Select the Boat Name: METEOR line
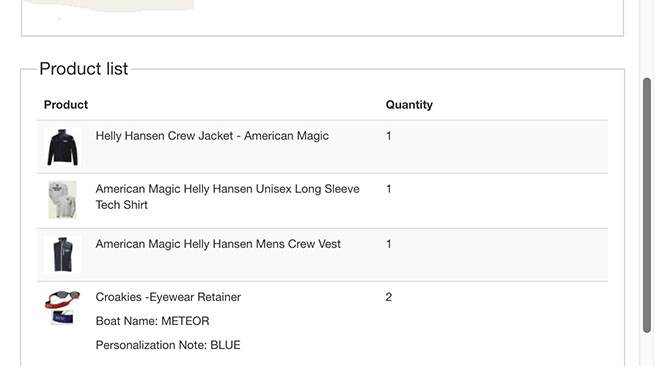The height and width of the screenshot is (371, 657). click(153, 321)
